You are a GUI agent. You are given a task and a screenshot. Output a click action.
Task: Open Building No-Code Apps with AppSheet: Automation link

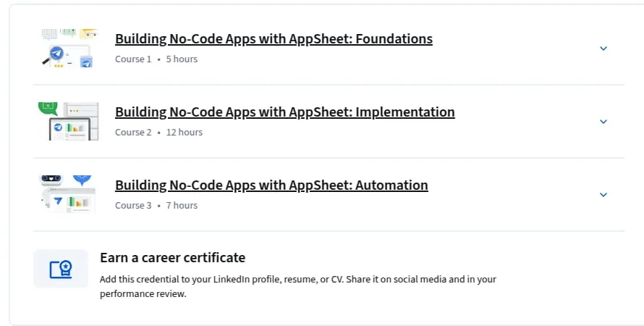tap(271, 185)
